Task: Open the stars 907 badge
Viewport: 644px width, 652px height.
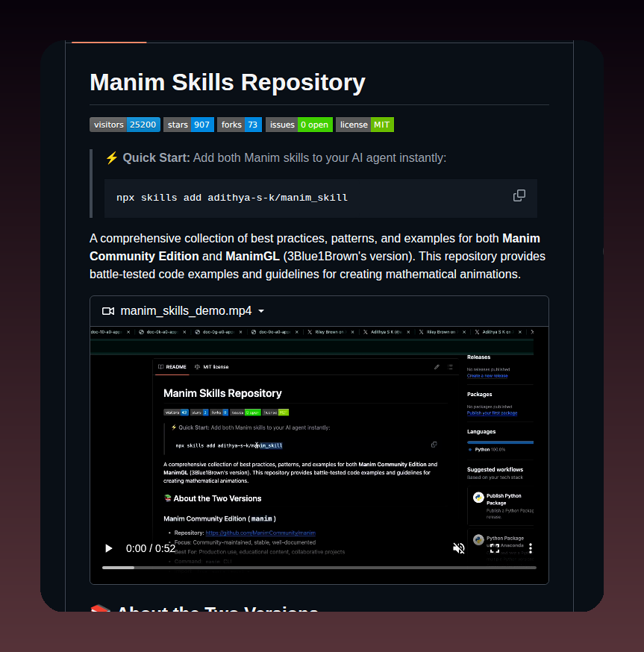Action: point(189,125)
